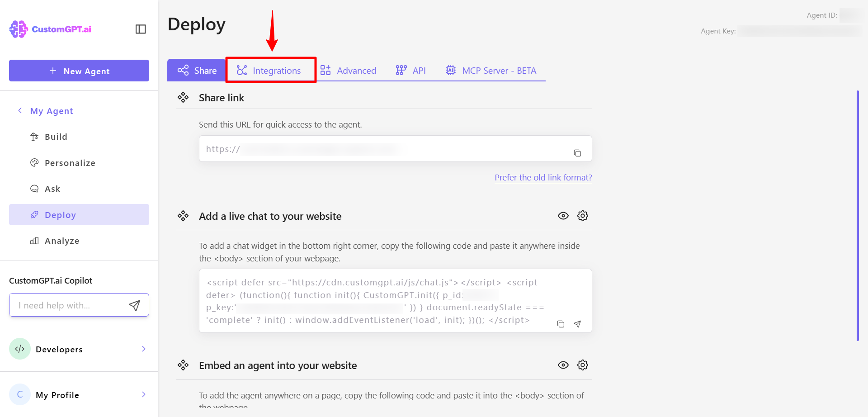Switch to the Share tab
The width and height of the screenshot is (868, 417).
point(197,70)
